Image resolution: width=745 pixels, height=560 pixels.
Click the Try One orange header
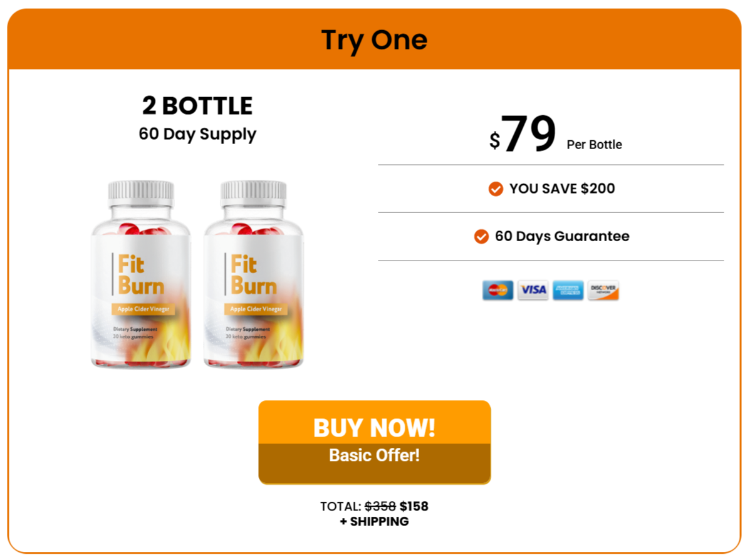coord(375,39)
